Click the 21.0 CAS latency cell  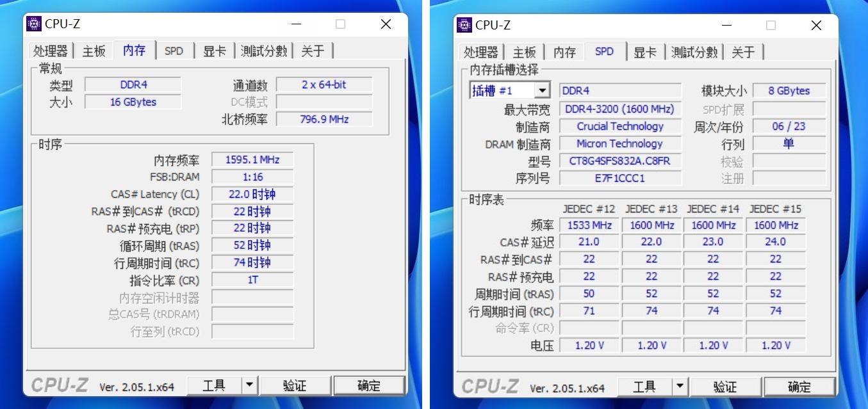[589, 242]
